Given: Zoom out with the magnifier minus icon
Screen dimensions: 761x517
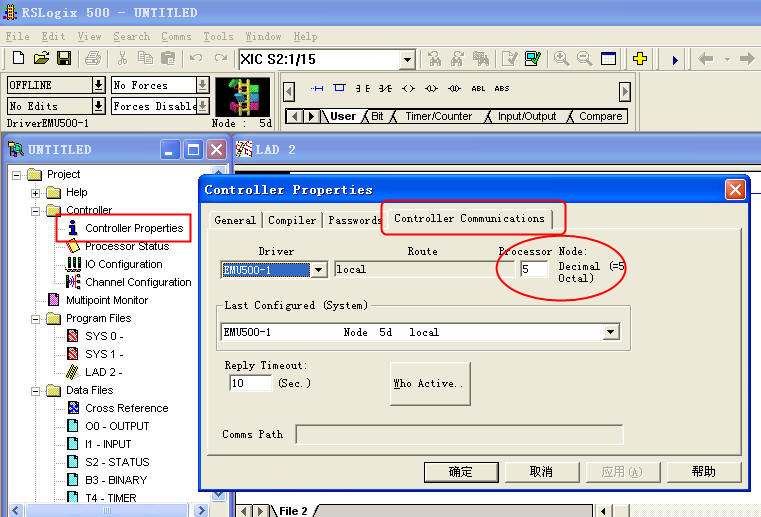Looking at the screenshot, I should click(x=584, y=59).
